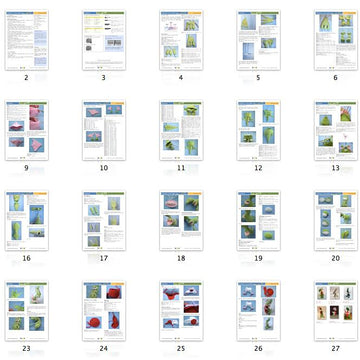Select page 5 thumbnail
This screenshot has height=360, width=360.
pyautogui.click(x=258, y=40)
